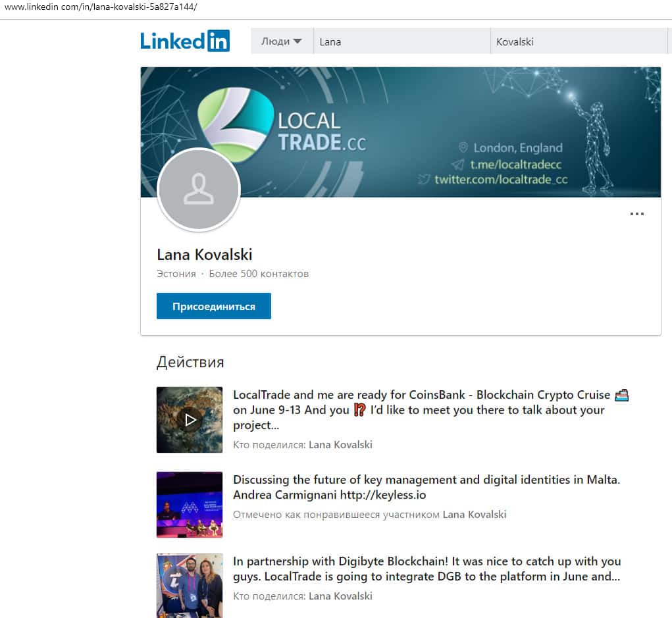This screenshot has height=618, width=672.
Task: Click the Lana Kovalski profile name heading
Action: click(204, 255)
